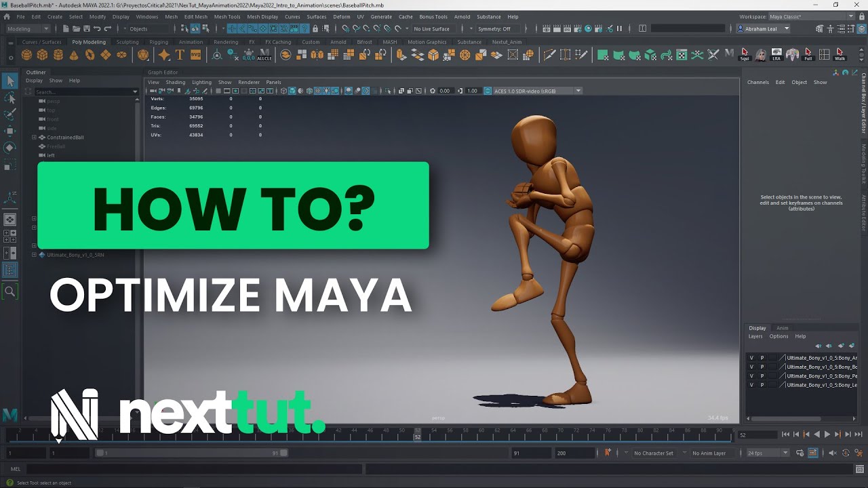Click the Open scene folder icon
The height and width of the screenshot is (488, 868).
point(75,28)
